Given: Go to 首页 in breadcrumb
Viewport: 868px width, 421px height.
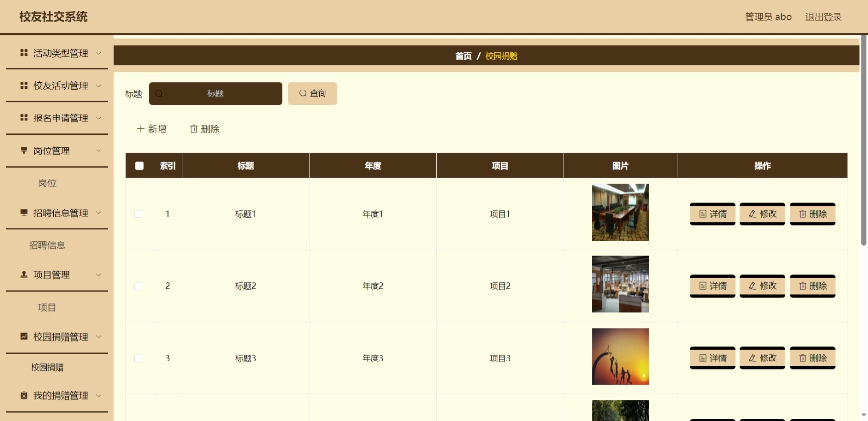Looking at the screenshot, I should (463, 56).
